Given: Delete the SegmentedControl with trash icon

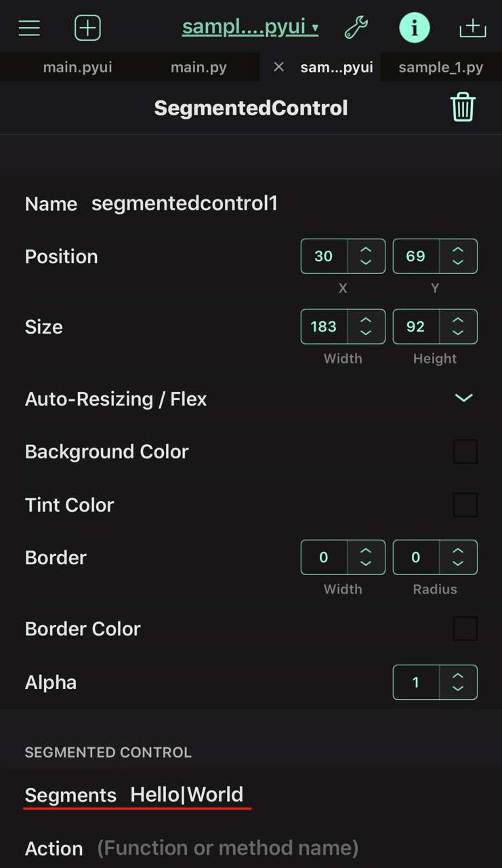Looking at the screenshot, I should 463,108.
